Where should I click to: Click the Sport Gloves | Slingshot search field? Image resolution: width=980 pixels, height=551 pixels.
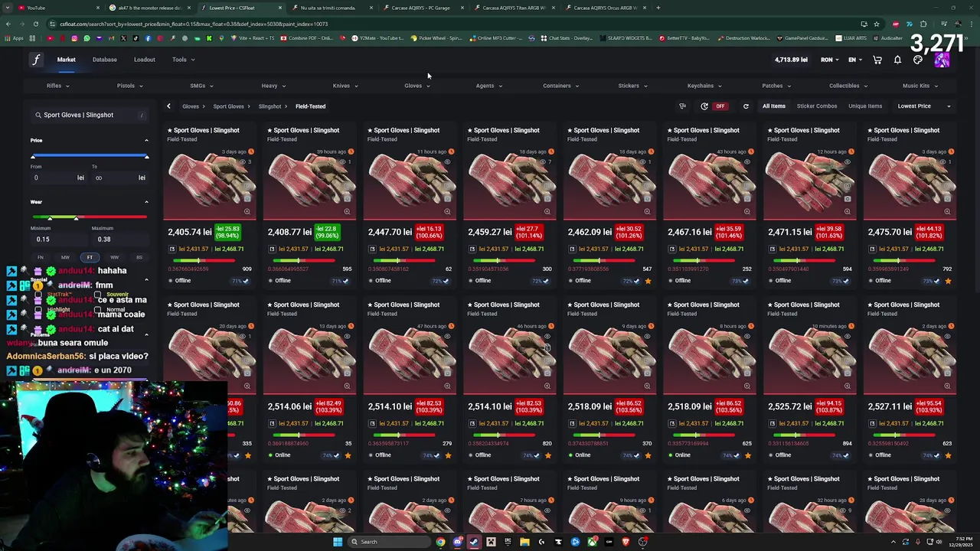(x=90, y=115)
